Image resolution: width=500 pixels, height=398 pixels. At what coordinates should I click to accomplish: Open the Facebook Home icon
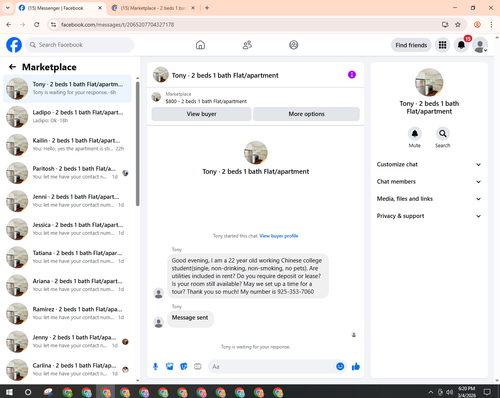[200, 45]
